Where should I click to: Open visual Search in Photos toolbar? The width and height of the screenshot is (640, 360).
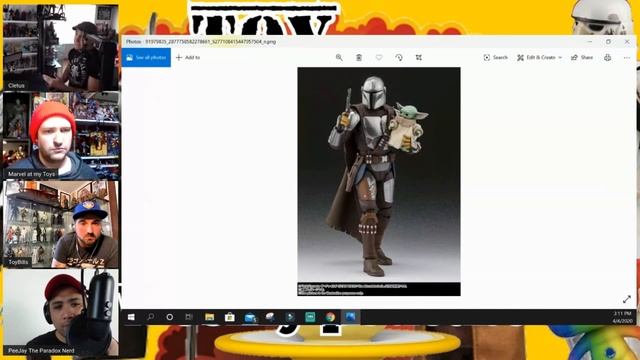coord(496,58)
